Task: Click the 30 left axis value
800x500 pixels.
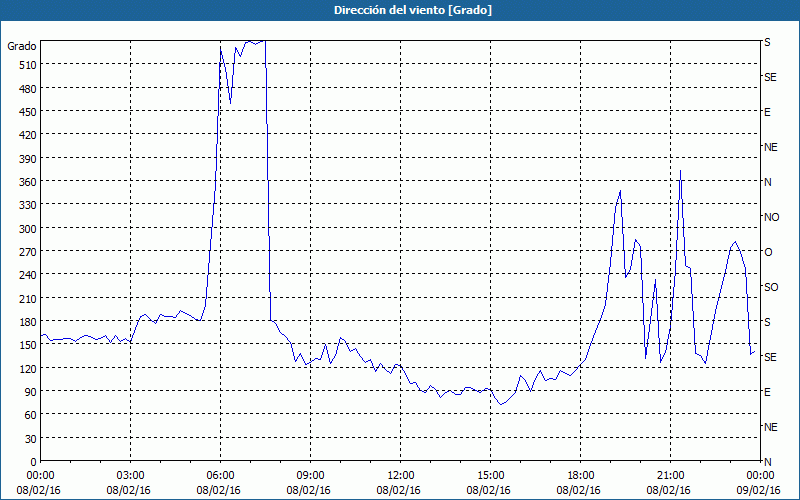Action: 31,438
